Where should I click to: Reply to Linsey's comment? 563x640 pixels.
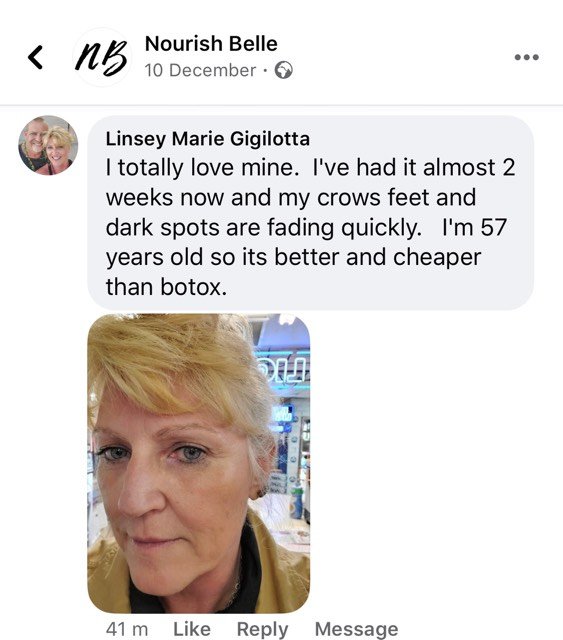click(263, 629)
